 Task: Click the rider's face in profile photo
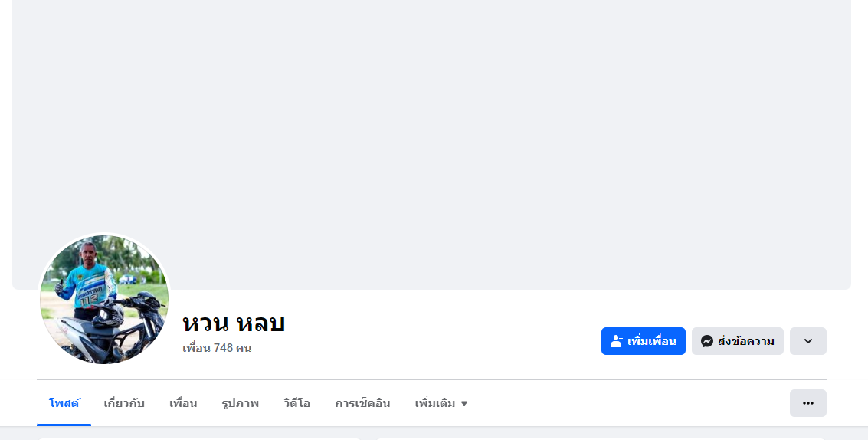90,251
